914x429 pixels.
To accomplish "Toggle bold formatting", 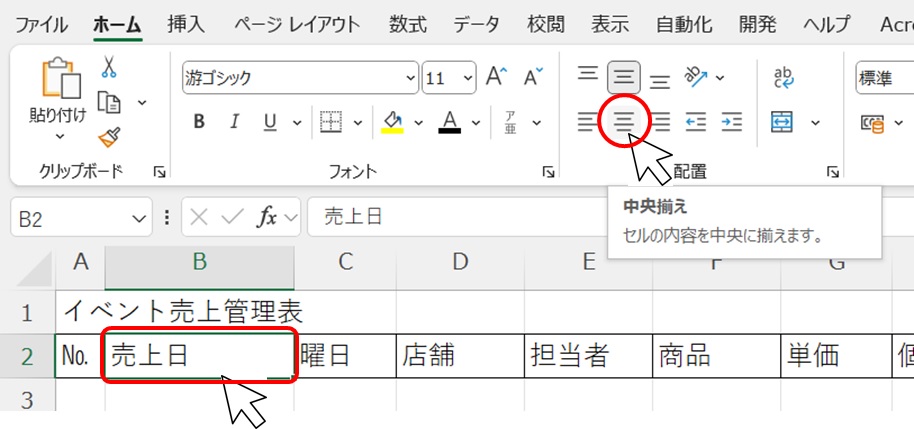I will point(199,122).
